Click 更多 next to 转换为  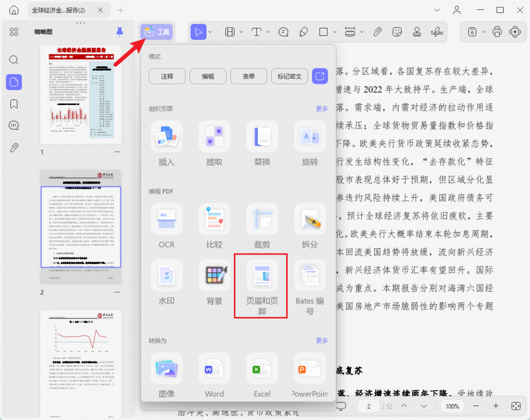[x=322, y=340]
